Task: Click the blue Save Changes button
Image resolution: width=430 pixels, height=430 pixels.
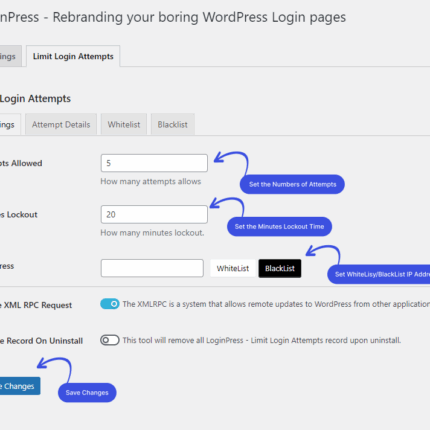Action: (20, 386)
